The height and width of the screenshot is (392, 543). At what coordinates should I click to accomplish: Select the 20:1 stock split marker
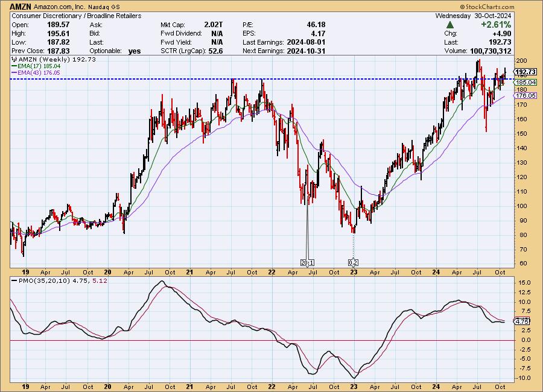tap(307, 263)
